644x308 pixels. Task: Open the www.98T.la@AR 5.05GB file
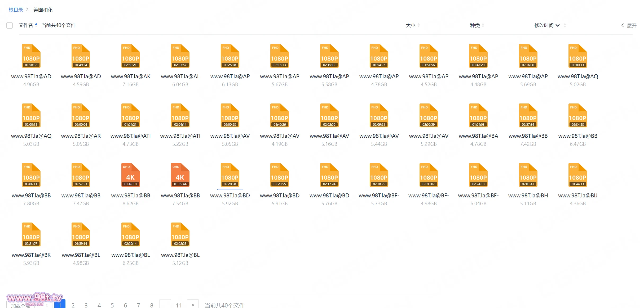[x=81, y=115]
